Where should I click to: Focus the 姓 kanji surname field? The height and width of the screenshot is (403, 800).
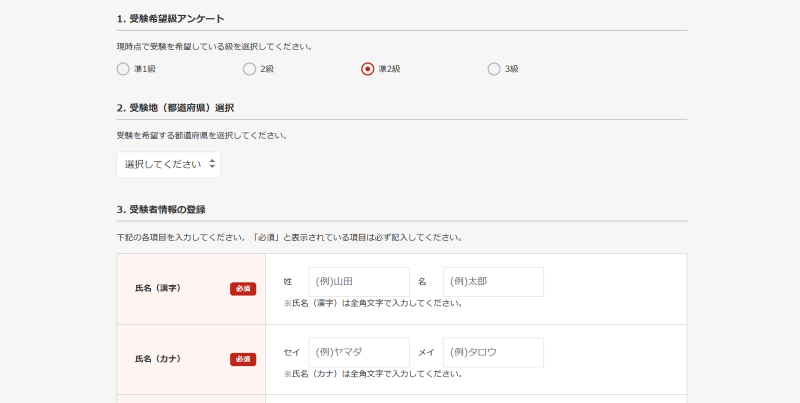[359, 282]
